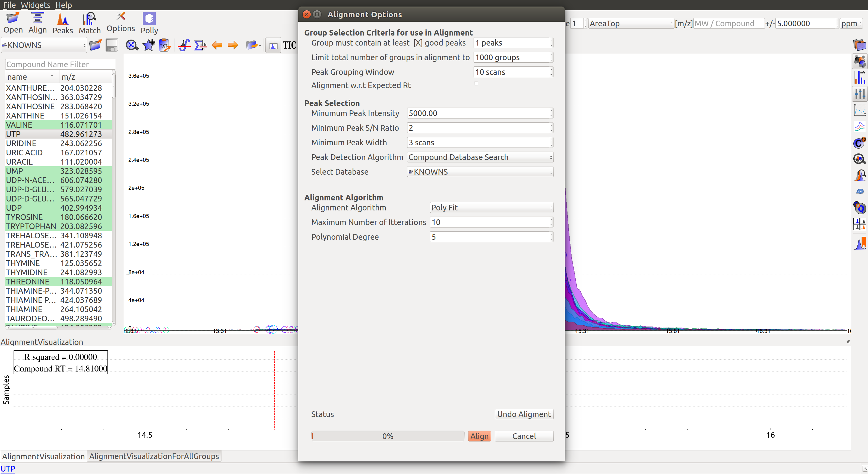Click the TXT clipboard export icon
The image size is (868, 474).
(165, 45)
